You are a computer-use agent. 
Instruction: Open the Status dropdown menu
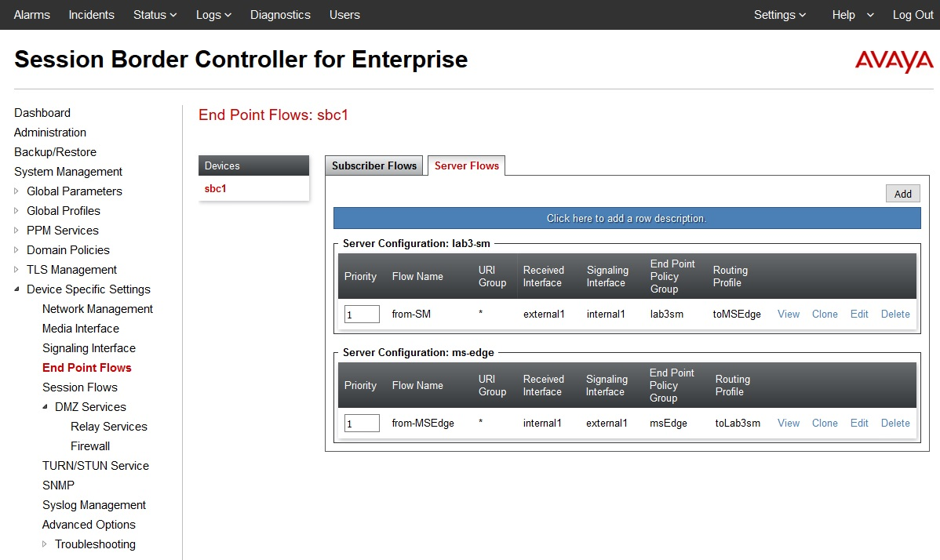(155, 15)
